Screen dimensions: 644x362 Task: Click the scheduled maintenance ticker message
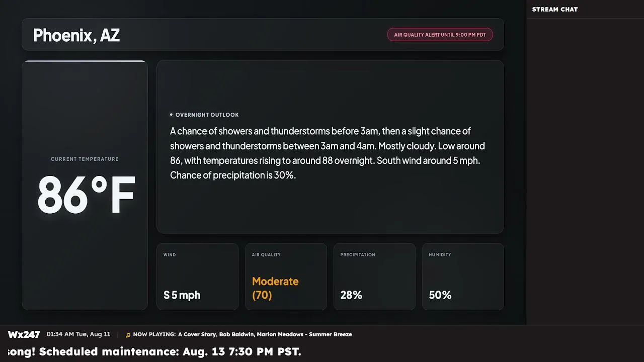(154, 351)
